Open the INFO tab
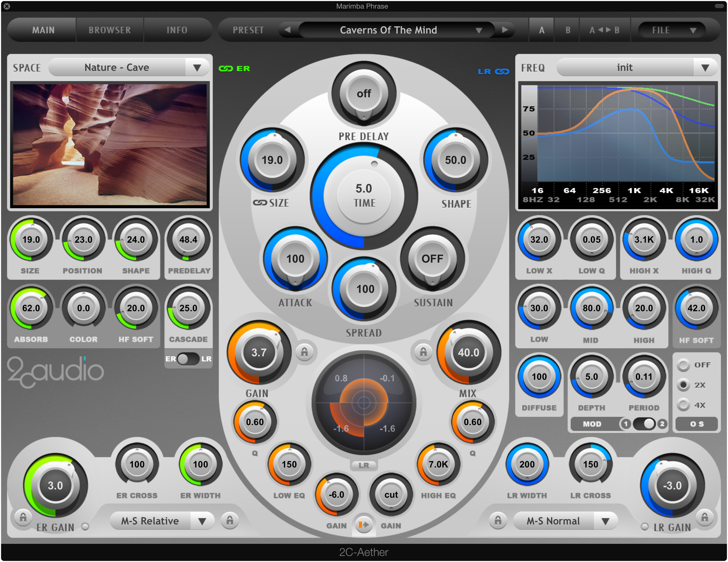Viewport: 728px width, 562px height. coord(177,30)
